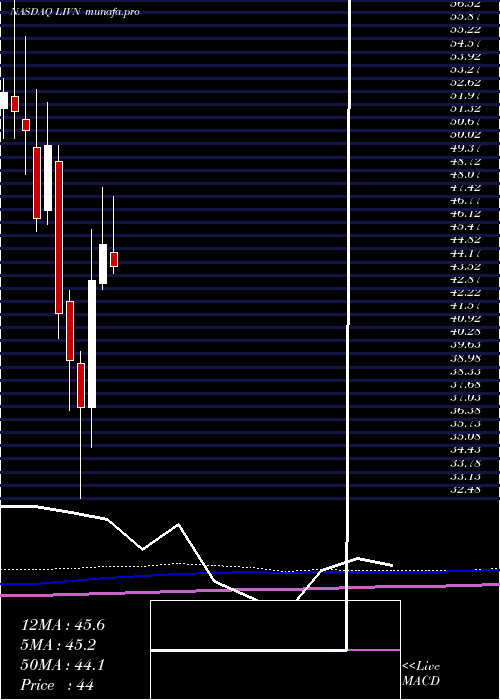The image size is (500, 700).
Task: Click the 55.22 price axis label
Action: point(466,29)
